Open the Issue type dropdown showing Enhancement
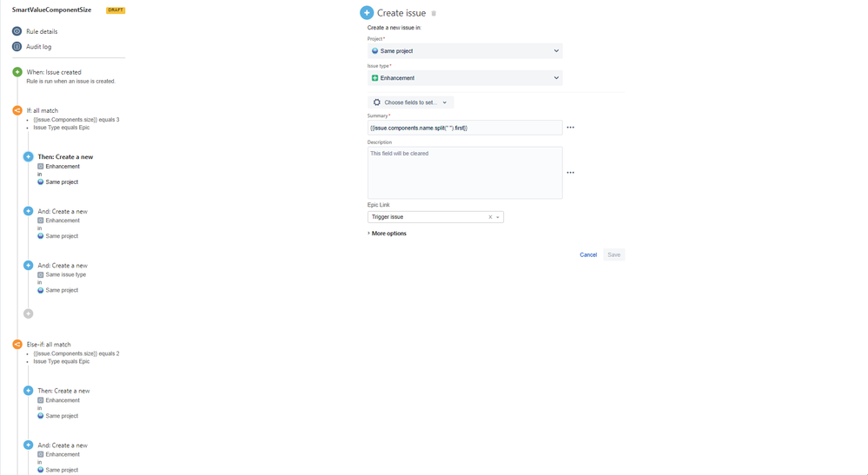The height and width of the screenshot is (475, 868). coord(465,78)
